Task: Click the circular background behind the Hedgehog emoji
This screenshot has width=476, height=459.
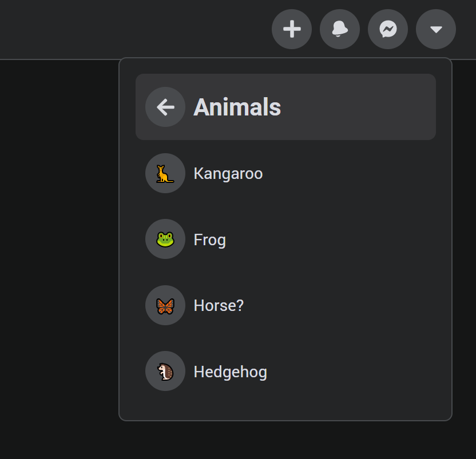Action: click(165, 371)
